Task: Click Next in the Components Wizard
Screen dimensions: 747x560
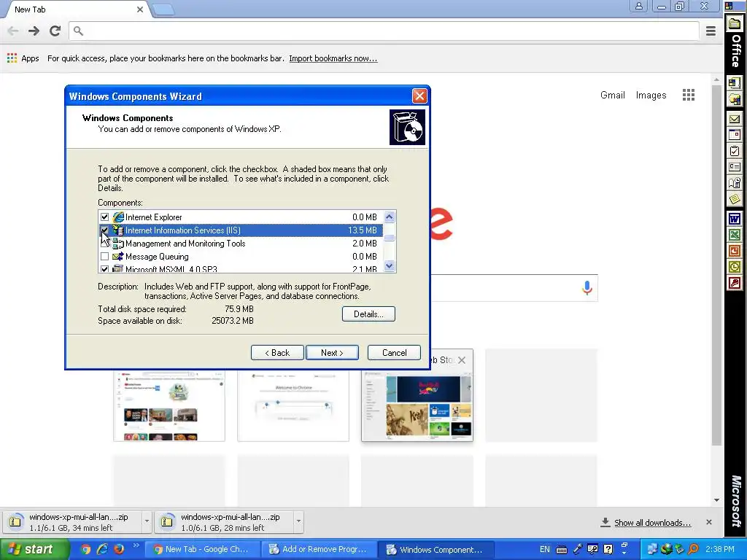Action: 332,353
